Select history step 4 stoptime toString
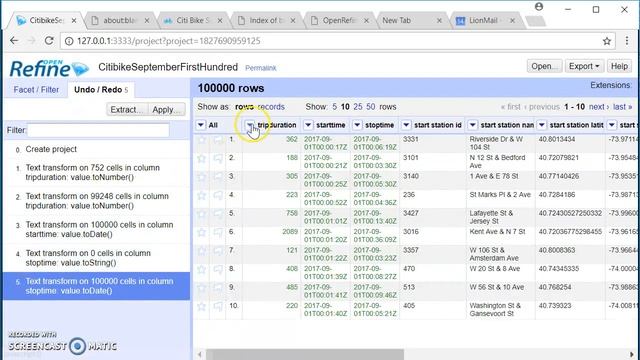This screenshot has width=640, height=360. point(96,258)
